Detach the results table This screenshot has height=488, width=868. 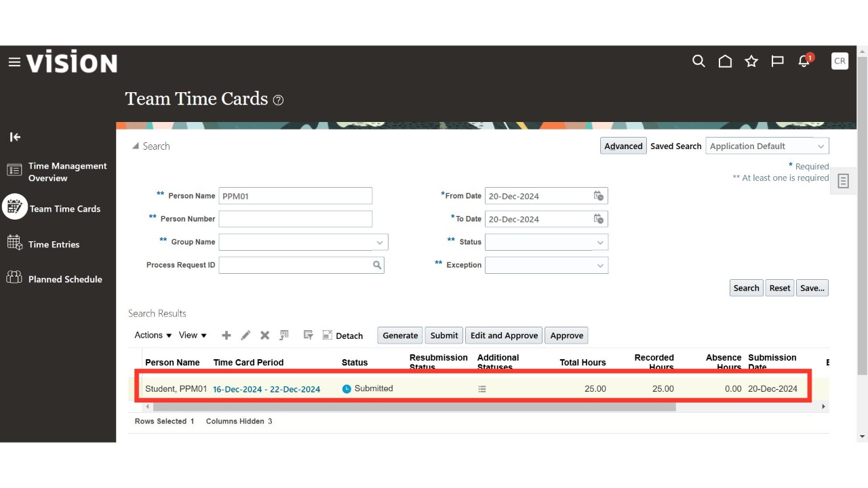pyautogui.click(x=342, y=335)
